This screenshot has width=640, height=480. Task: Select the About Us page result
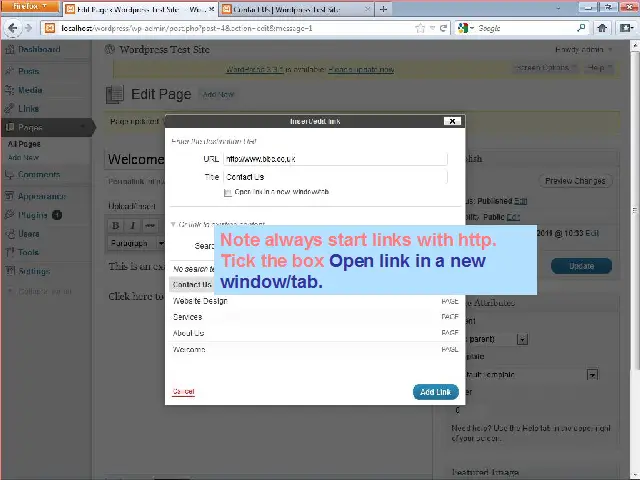[315, 333]
